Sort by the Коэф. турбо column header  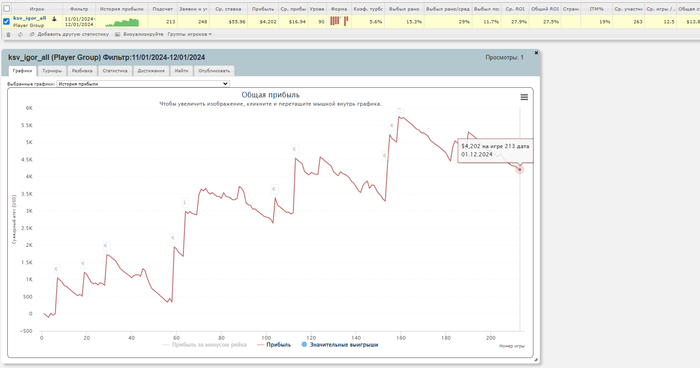pyautogui.click(x=368, y=9)
